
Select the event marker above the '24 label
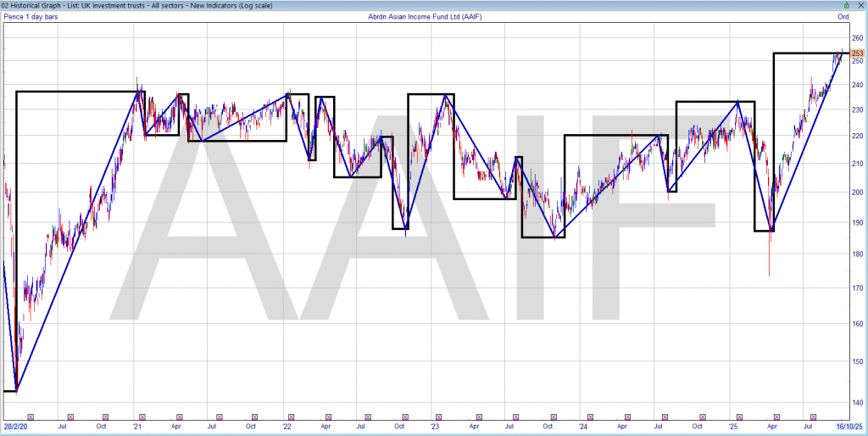pos(590,416)
